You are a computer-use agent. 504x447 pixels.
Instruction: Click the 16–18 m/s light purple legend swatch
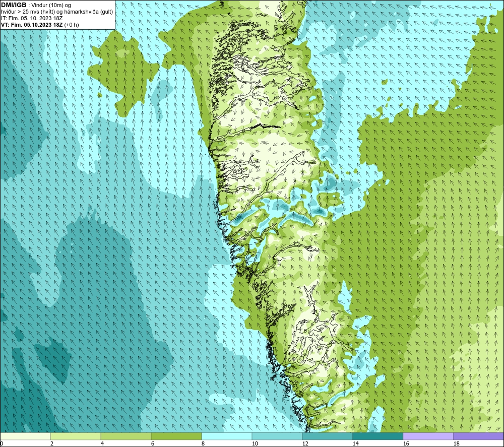(428, 436)
